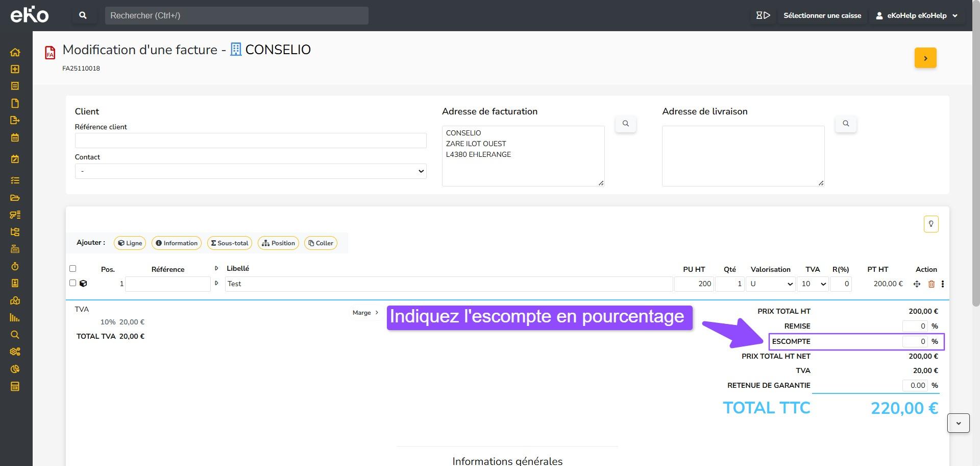Search billing address with magnifier button
Viewport: 980px width, 466px height.
pyautogui.click(x=625, y=124)
